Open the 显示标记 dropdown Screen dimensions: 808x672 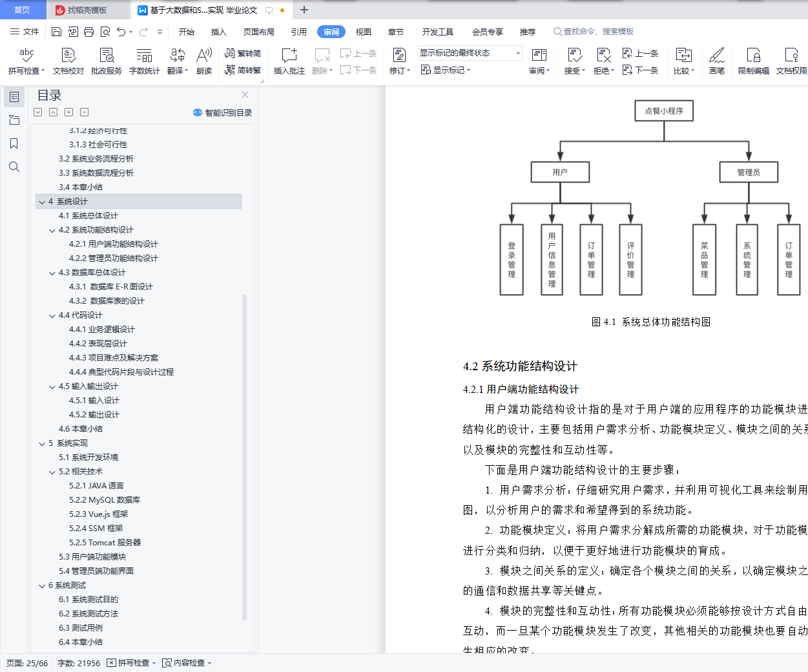(446, 70)
